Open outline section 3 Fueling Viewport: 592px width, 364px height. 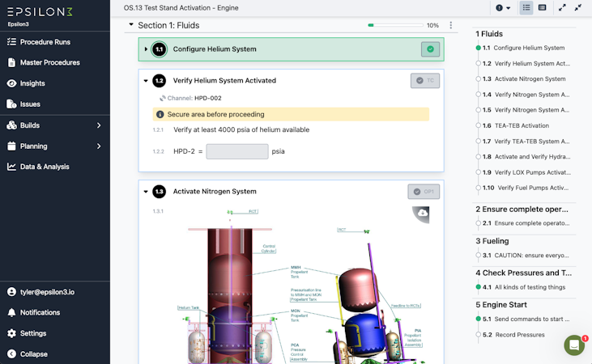(492, 241)
